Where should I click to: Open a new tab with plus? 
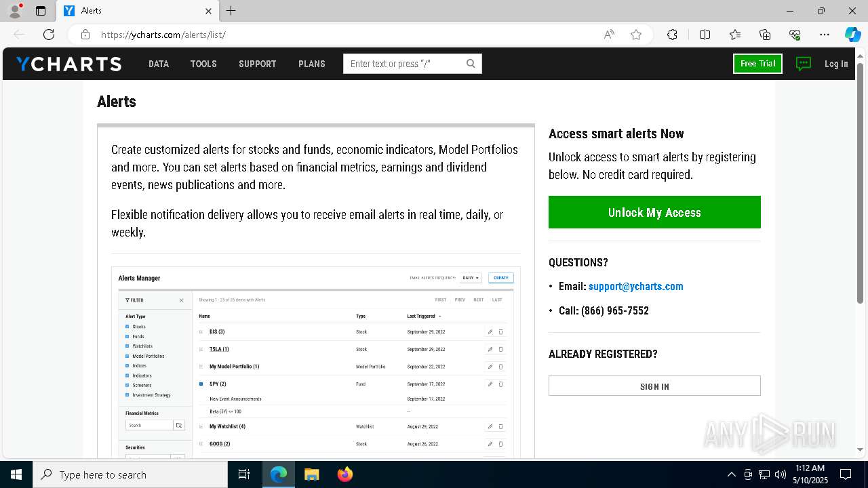[x=231, y=11]
